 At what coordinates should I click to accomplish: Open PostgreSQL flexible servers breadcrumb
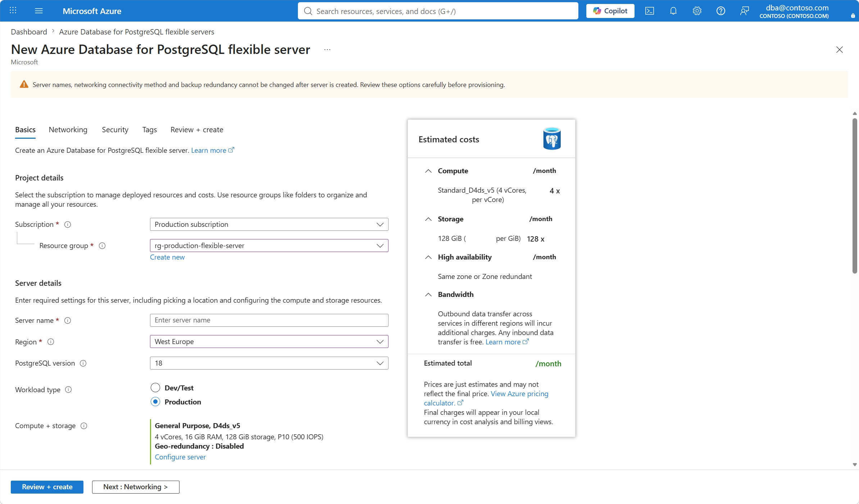pyautogui.click(x=137, y=32)
